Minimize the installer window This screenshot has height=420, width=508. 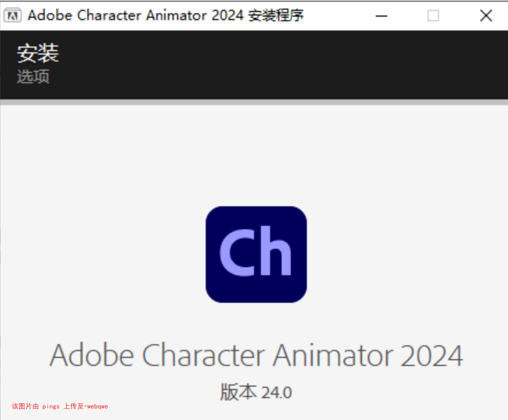pyautogui.click(x=382, y=16)
